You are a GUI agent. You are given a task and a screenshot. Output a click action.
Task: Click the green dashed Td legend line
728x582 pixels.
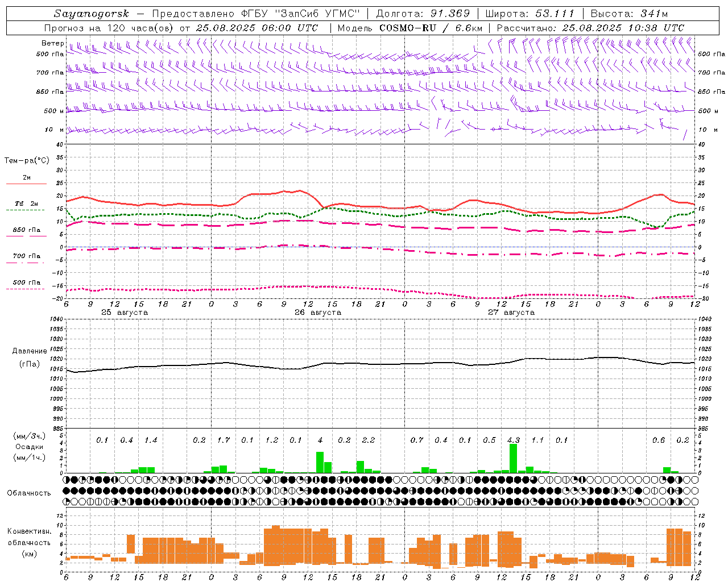[x=26, y=210]
